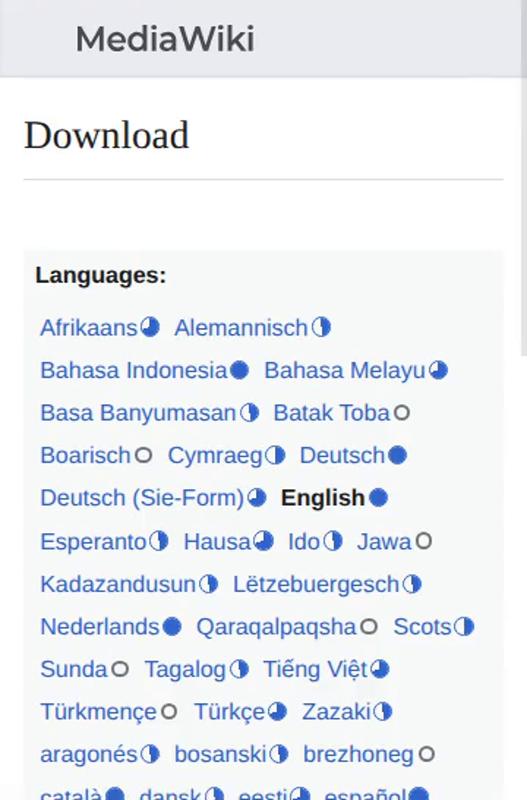
Task: Click the completion icon beside Deutsch (Sie-Form)
Action: pyautogui.click(x=257, y=497)
